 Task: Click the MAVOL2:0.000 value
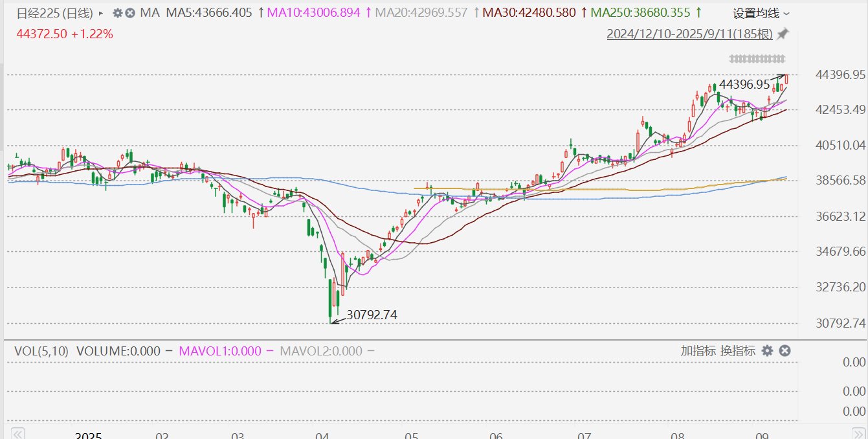pos(320,351)
